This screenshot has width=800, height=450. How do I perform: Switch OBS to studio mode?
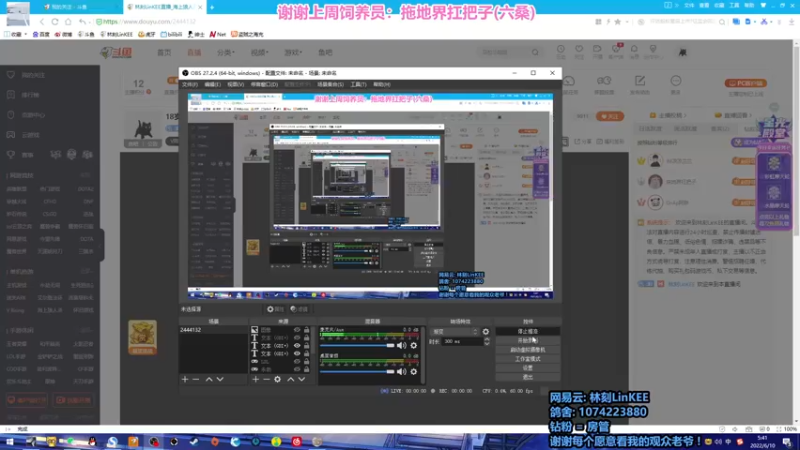click(x=528, y=359)
